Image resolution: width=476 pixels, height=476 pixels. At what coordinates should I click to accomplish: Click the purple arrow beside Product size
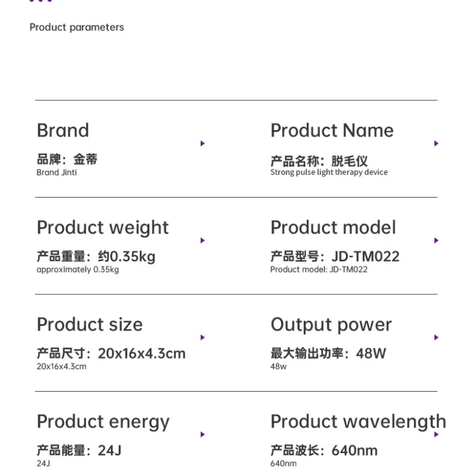(x=203, y=337)
